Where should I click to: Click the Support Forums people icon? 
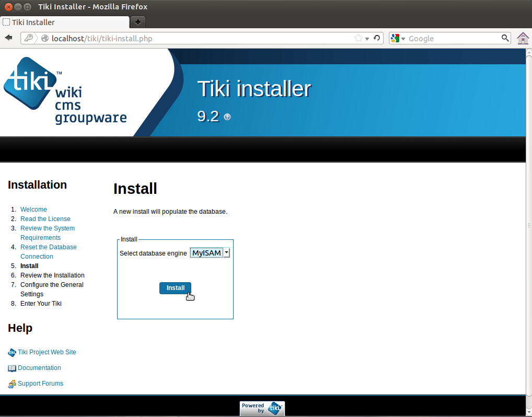[x=11, y=384]
